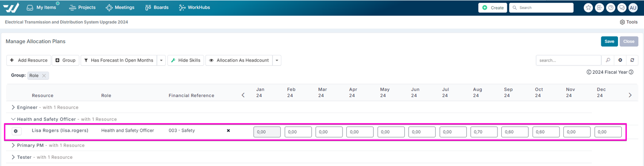Viewport: 644px width, 166px height.
Task: Click the May 24 allocation field
Action: [x=391, y=132]
